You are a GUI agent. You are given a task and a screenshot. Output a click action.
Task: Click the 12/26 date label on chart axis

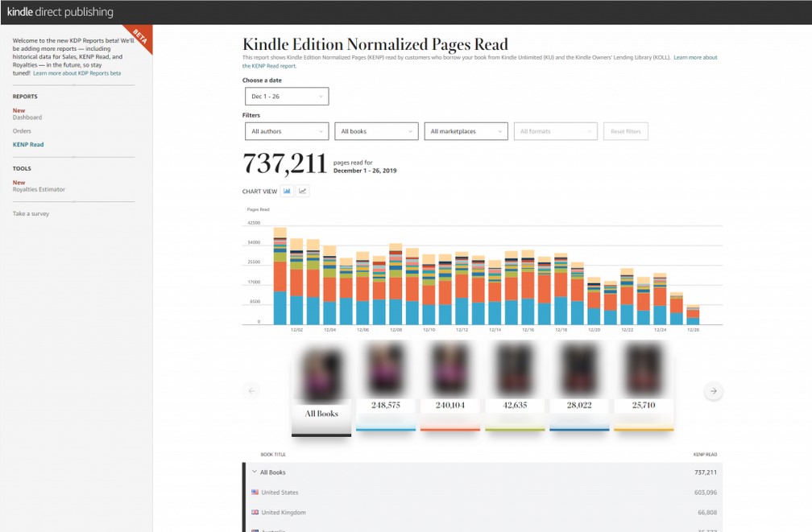click(693, 330)
